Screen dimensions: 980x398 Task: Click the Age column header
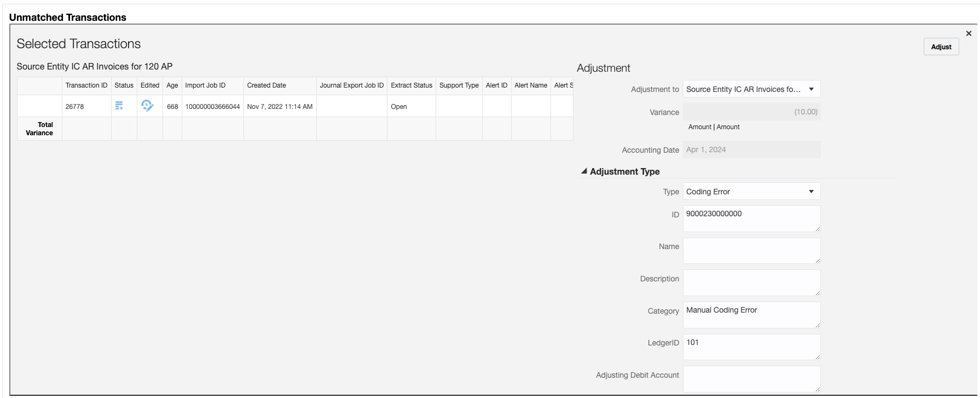pyautogui.click(x=172, y=85)
